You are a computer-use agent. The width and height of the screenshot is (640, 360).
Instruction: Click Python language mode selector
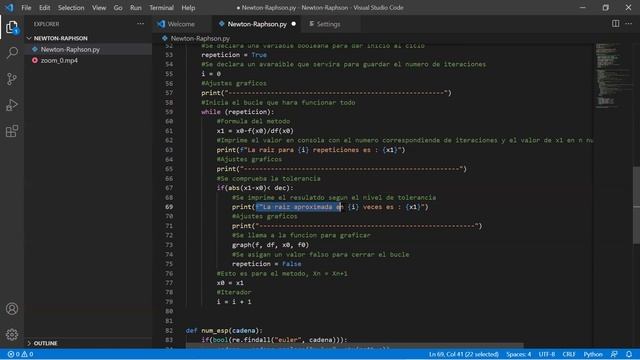593,354
